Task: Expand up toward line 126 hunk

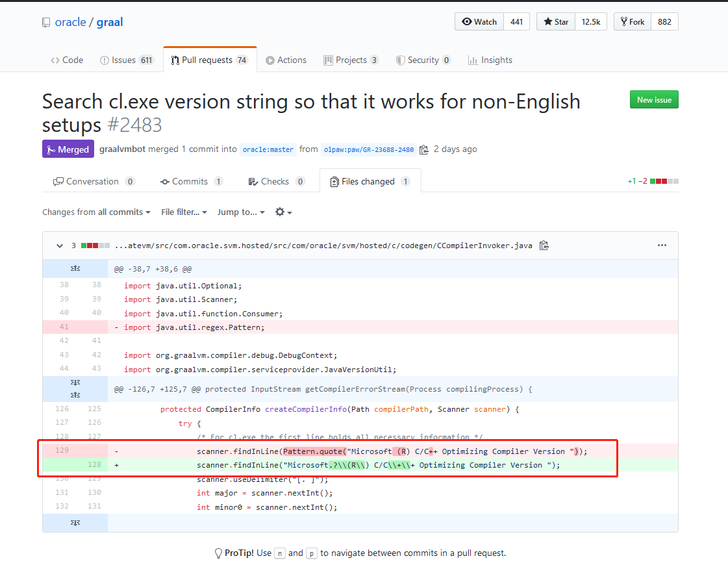Action: point(75,395)
